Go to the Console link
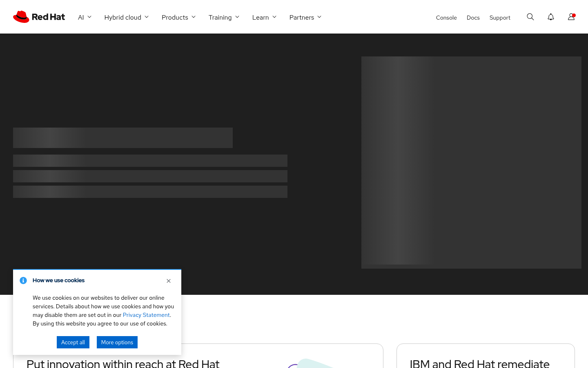Viewport: 588px width, 368px height. [446, 18]
